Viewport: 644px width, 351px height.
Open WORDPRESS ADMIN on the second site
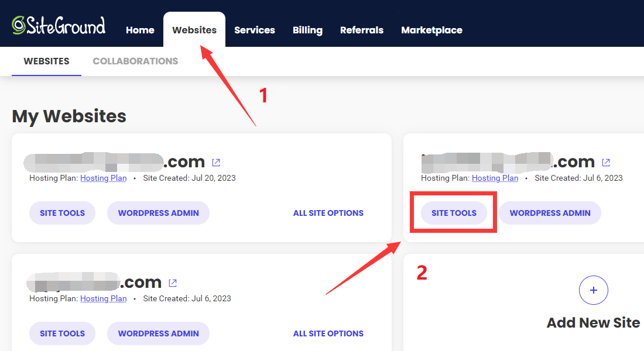[550, 213]
